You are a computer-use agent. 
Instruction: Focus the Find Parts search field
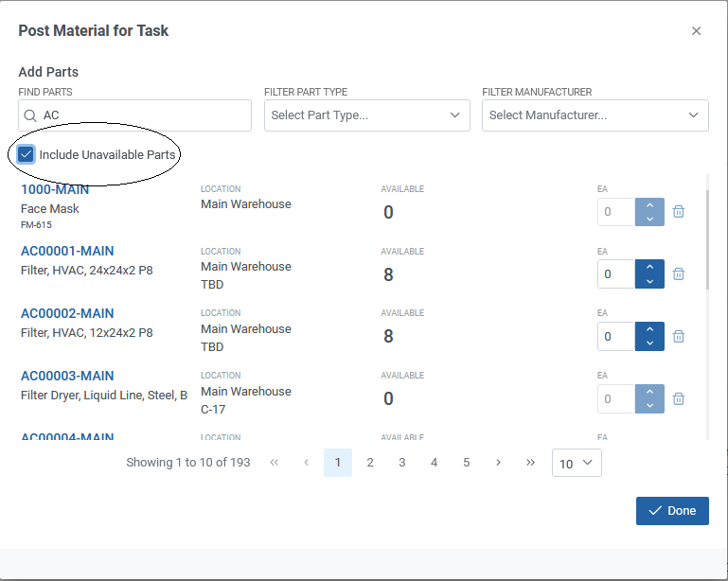pos(134,115)
